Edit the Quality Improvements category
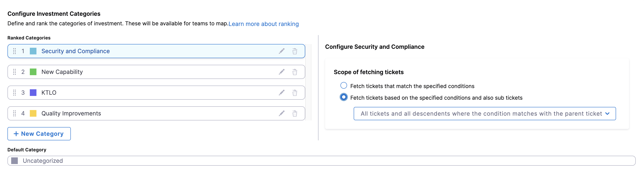The height and width of the screenshot is (174, 644). pos(281,114)
